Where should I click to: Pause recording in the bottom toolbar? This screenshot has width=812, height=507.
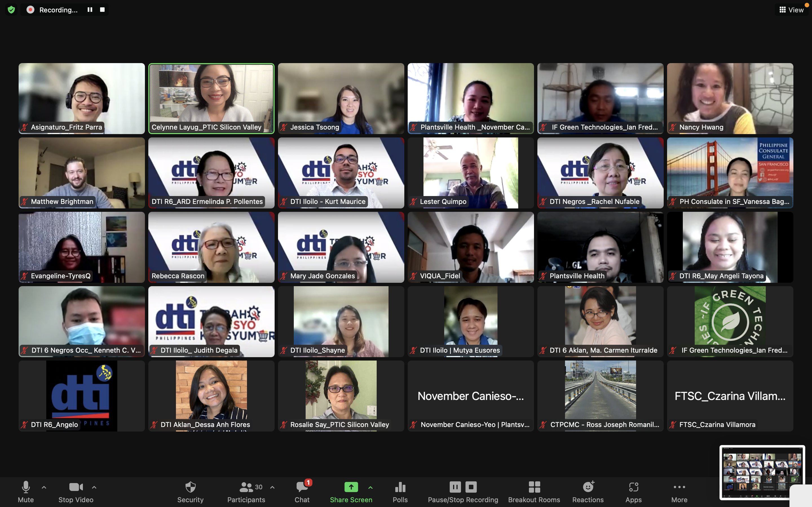[455, 487]
